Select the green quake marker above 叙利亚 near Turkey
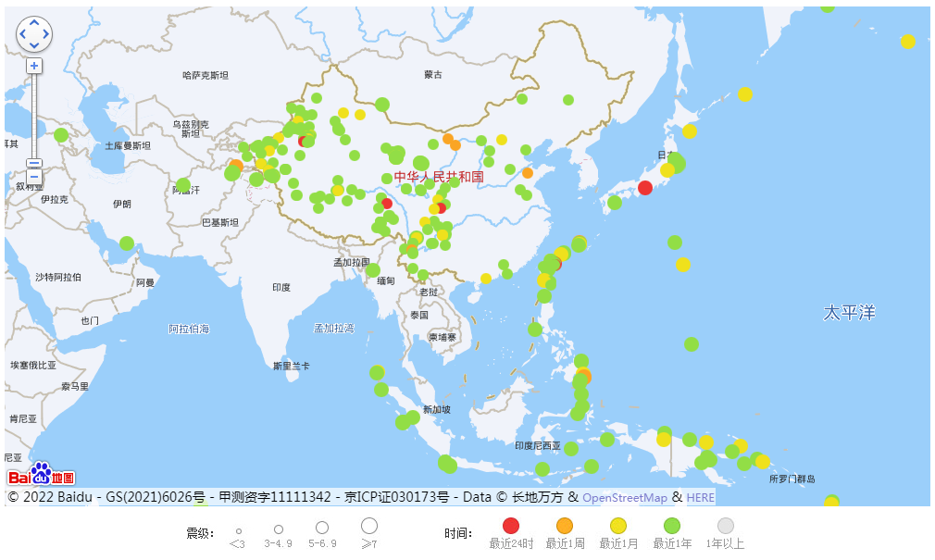935x560 pixels. coord(61,135)
